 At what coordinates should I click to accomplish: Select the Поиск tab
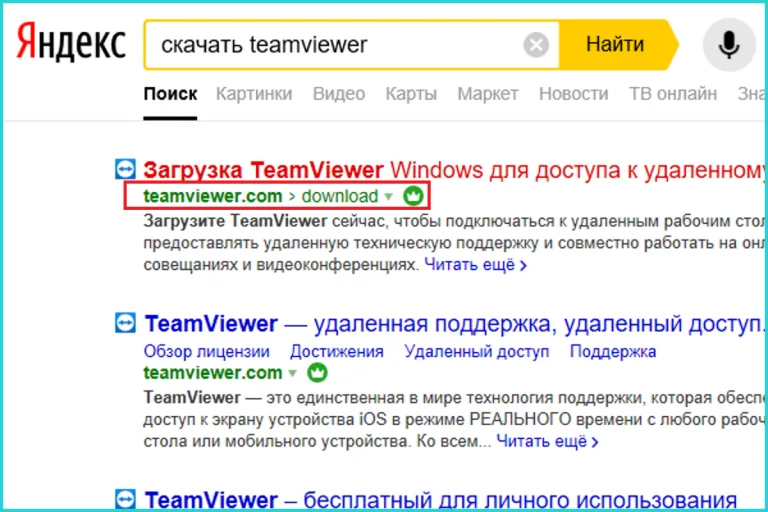(x=170, y=94)
